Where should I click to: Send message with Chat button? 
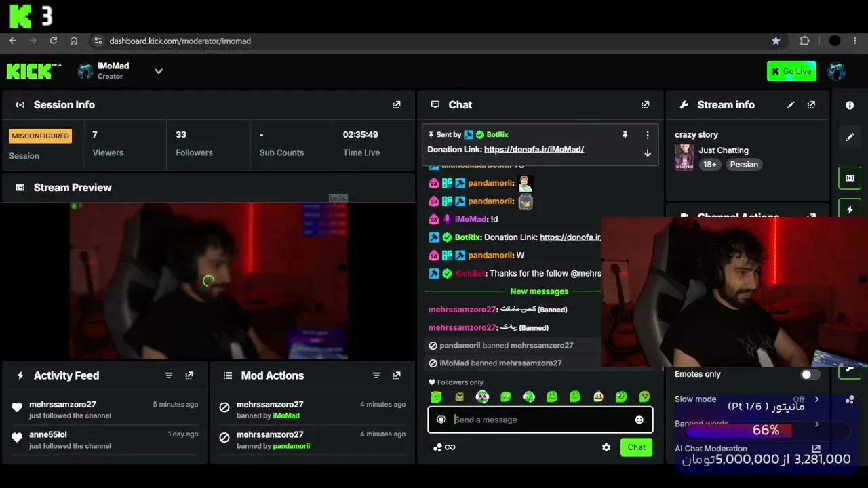[636, 447]
